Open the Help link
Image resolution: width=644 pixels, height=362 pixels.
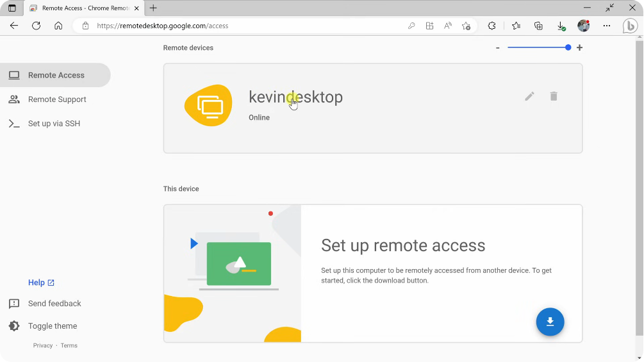(x=41, y=283)
